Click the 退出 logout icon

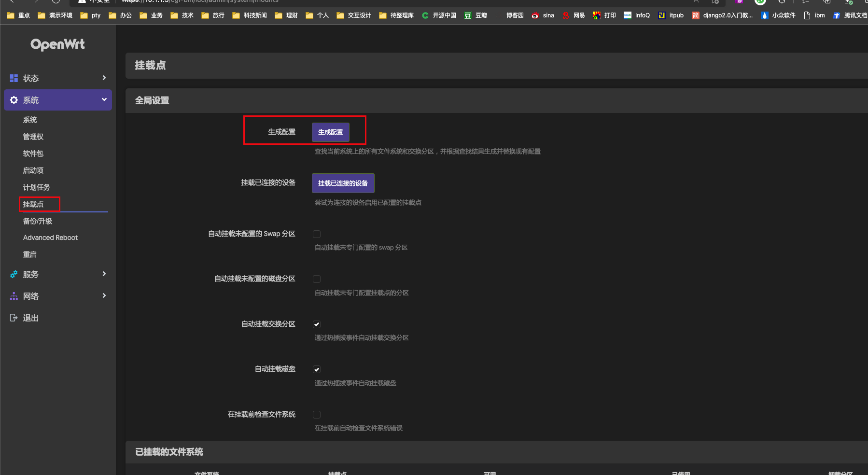(x=14, y=318)
